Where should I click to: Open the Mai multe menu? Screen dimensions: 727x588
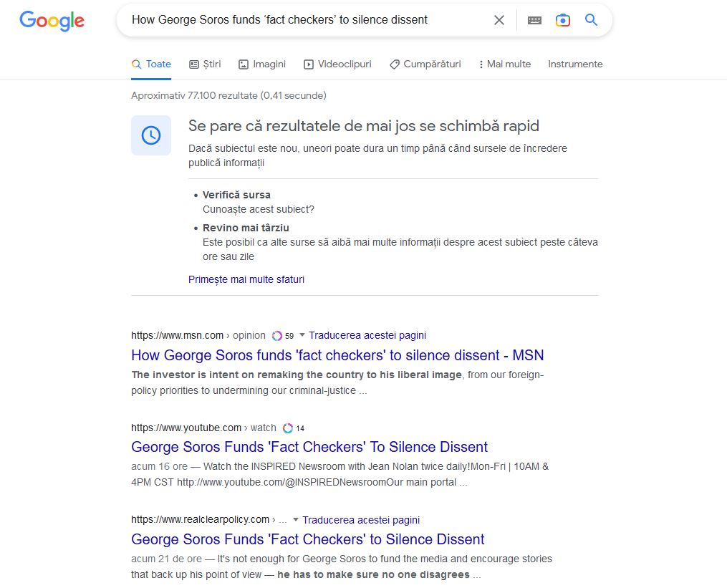click(504, 64)
